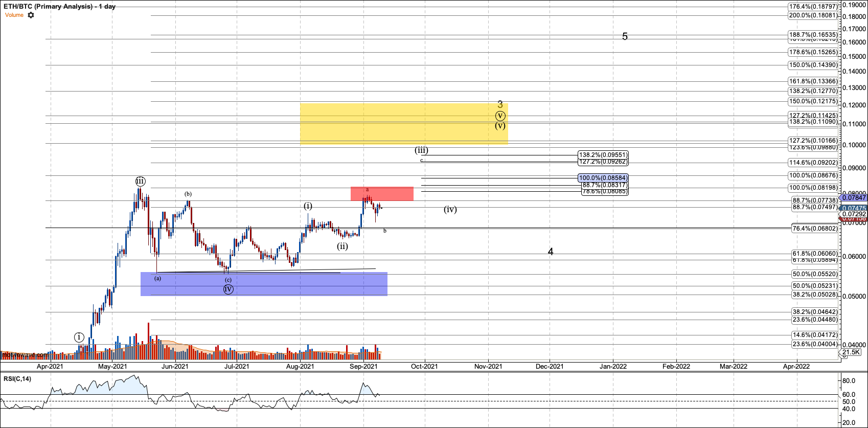Viewport: 868px width, 428px height.
Task: Click the circled i wave label near April
Action: (79, 337)
